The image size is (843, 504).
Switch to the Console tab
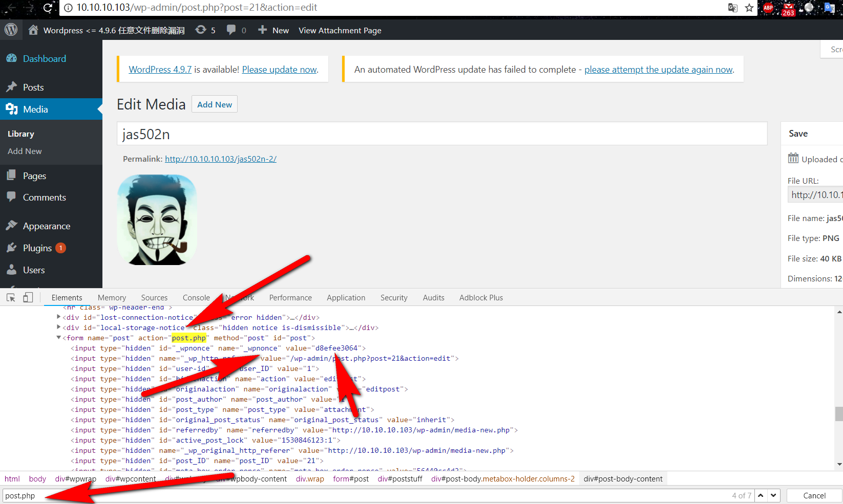(196, 298)
